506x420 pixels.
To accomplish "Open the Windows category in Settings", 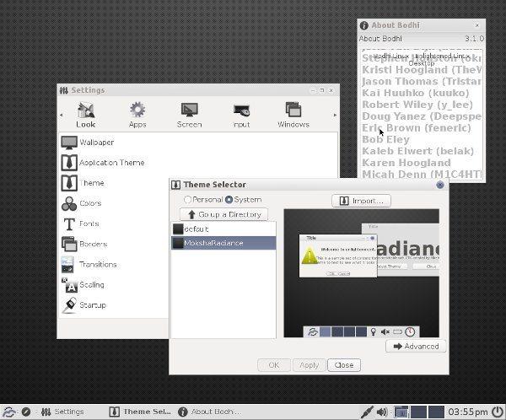I will click(x=293, y=115).
